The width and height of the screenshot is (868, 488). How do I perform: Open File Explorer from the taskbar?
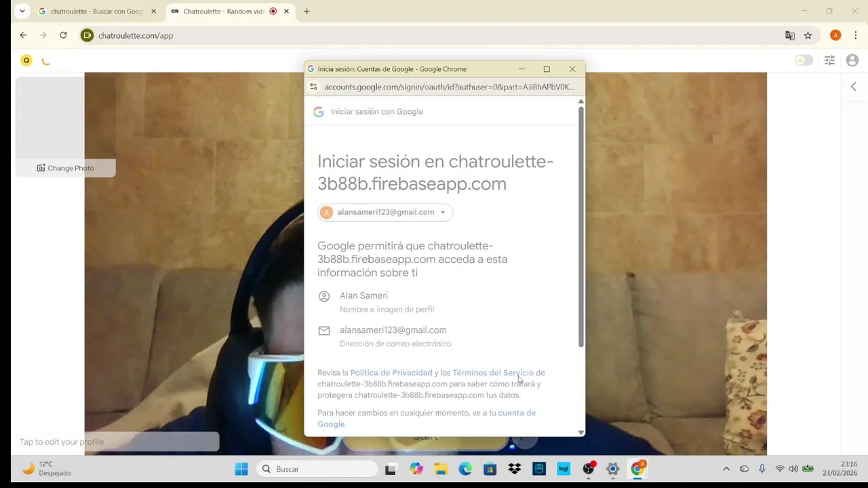click(441, 469)
